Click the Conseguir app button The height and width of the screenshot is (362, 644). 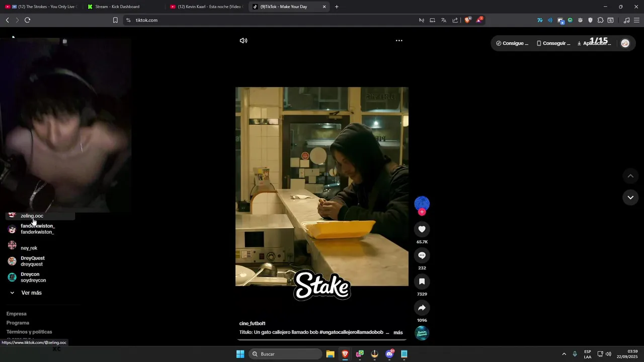coord(553,43)
